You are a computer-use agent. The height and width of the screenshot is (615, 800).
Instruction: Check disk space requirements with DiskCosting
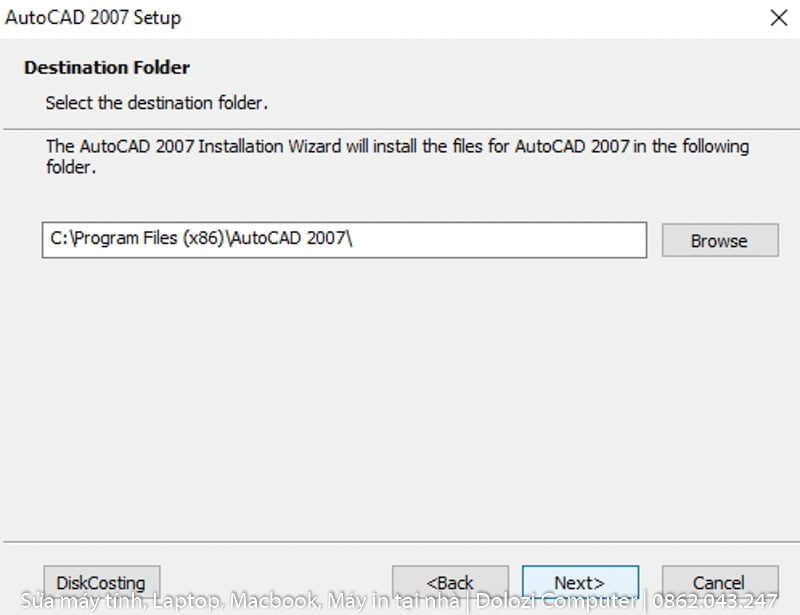[100, 582]
